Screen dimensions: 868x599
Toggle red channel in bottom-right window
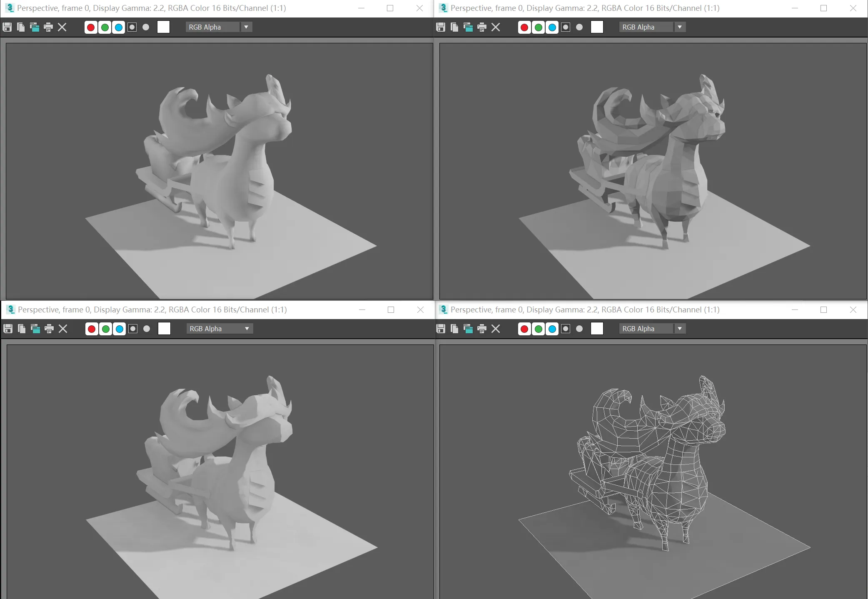[524, 329]
